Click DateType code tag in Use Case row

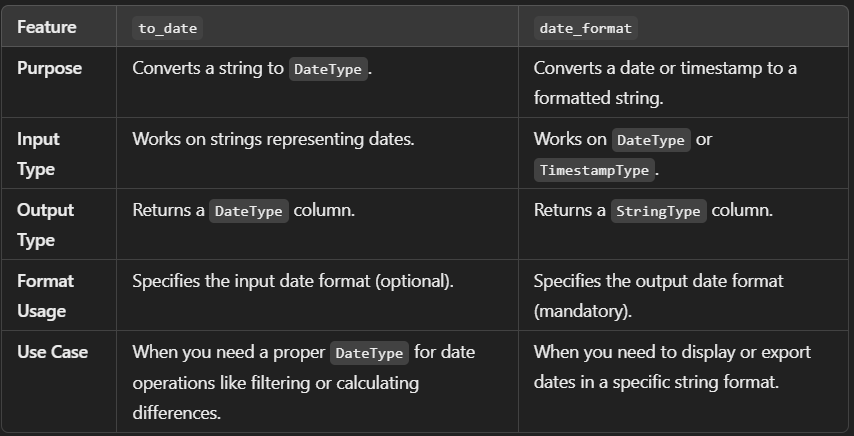pyautogui.click(x=369, y=353)
